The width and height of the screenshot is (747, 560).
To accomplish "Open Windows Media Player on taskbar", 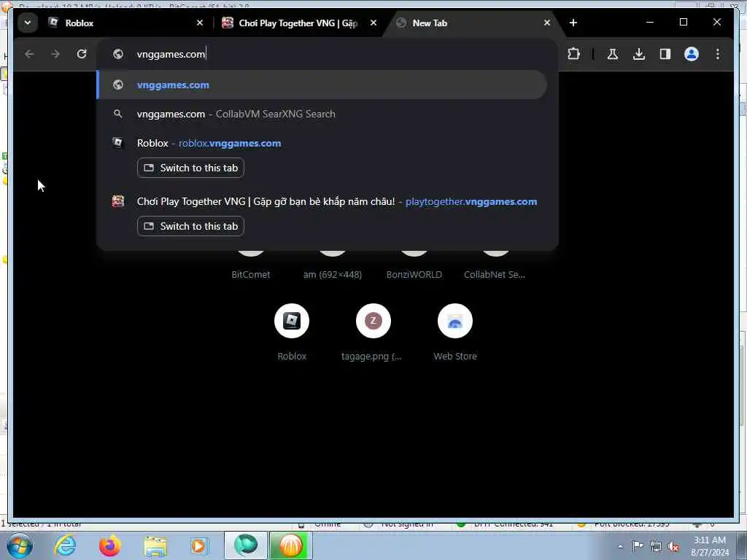I will point(199,545).
